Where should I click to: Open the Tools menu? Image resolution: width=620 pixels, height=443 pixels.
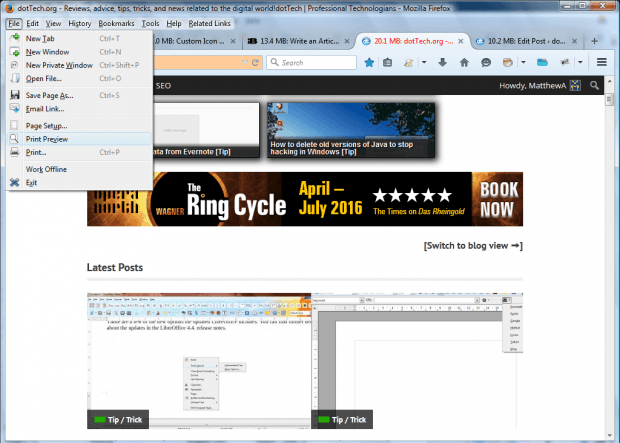pos(150,24)
